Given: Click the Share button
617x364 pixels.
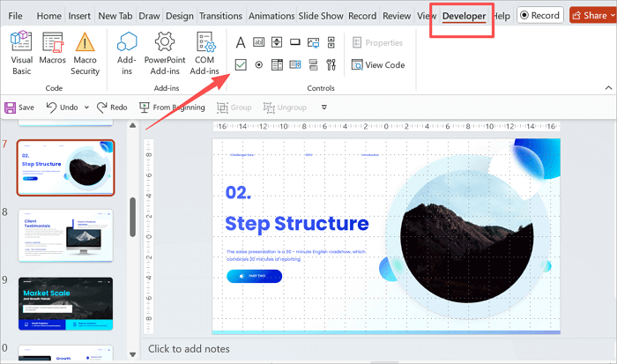Looking at the screenshot, I should [x=588, y=15].
